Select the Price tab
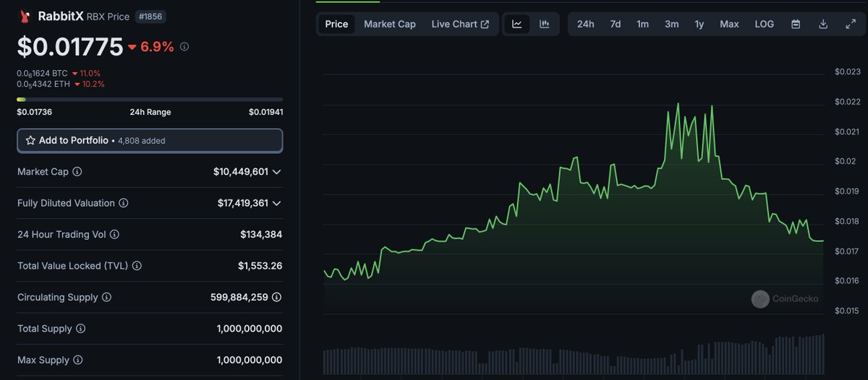868x380 pixels. click(336, 24)
